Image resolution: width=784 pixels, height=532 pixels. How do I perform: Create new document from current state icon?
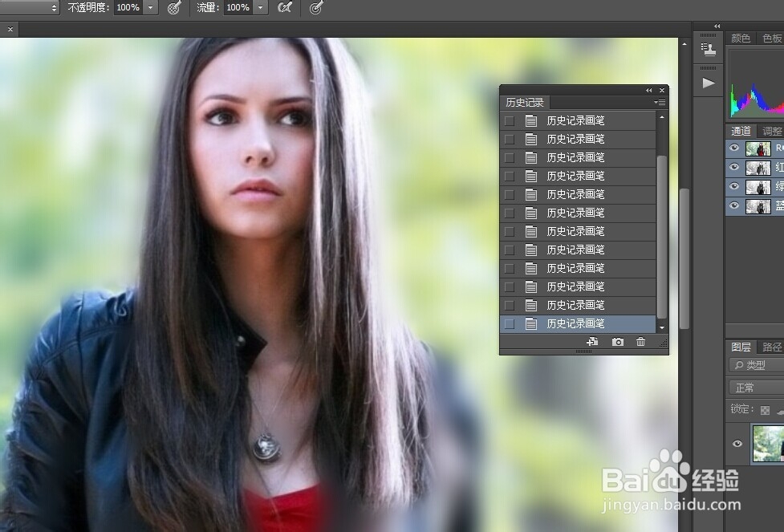(x=592, y=342)
